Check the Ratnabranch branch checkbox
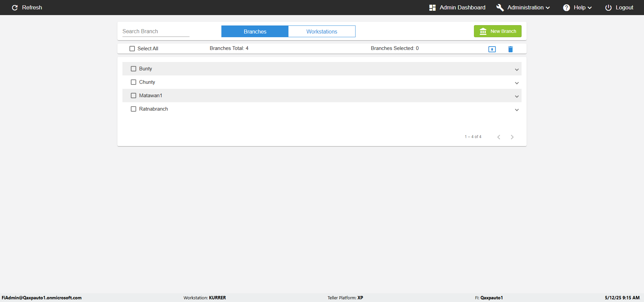This screenshot has width=644, height=302. tap(133, 109)
